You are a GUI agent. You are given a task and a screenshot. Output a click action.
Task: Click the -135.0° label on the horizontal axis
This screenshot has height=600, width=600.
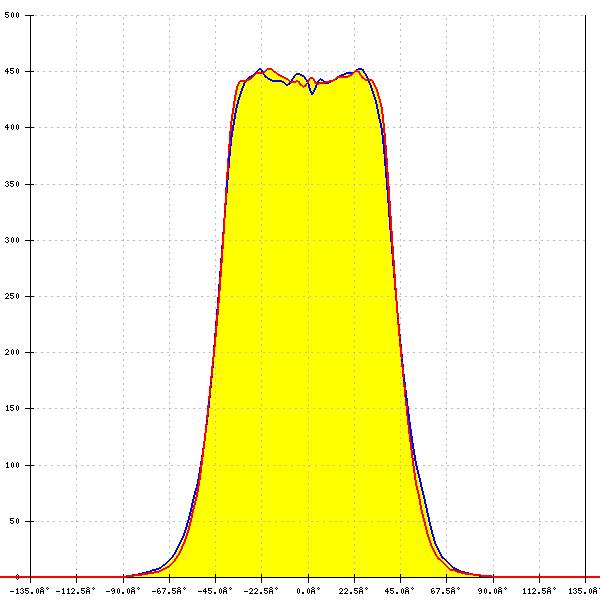(30, 590)
